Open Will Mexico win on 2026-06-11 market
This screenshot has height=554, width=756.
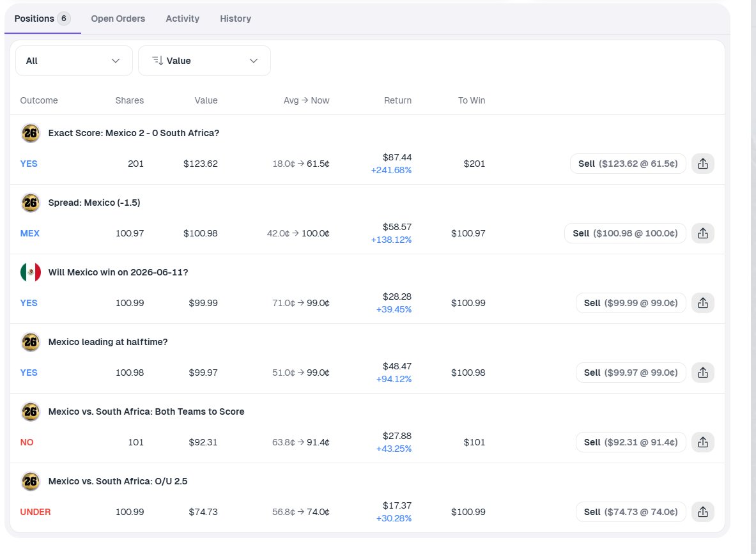[x=118, y=272]
